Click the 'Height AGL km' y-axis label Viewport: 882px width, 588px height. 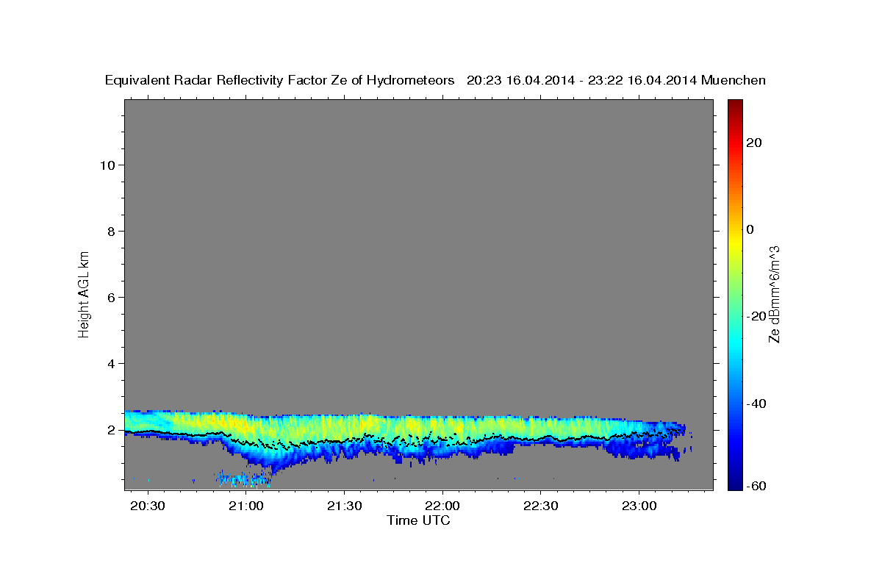85,293
